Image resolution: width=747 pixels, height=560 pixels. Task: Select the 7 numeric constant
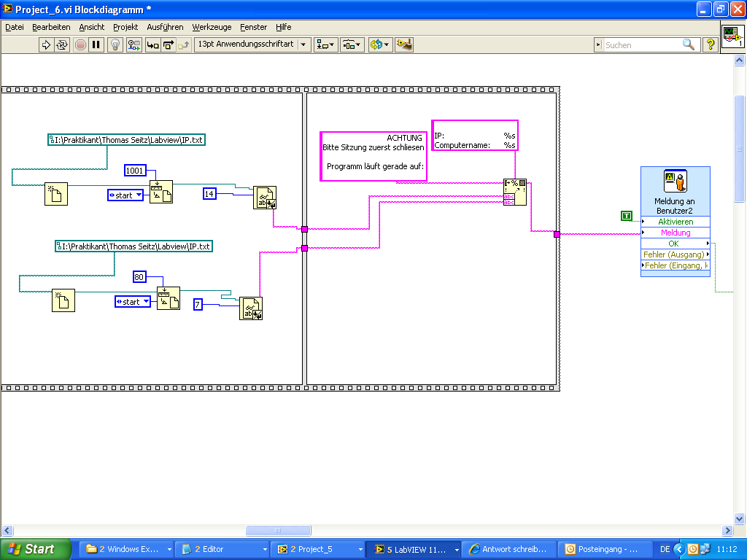tap(198, 304)
